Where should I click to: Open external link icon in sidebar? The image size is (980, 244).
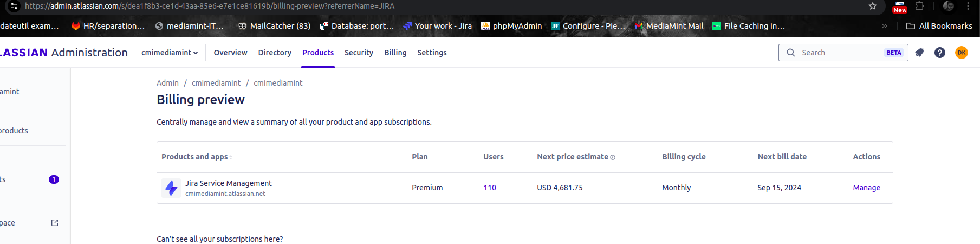pyautogui.click(x=55, y=223)
